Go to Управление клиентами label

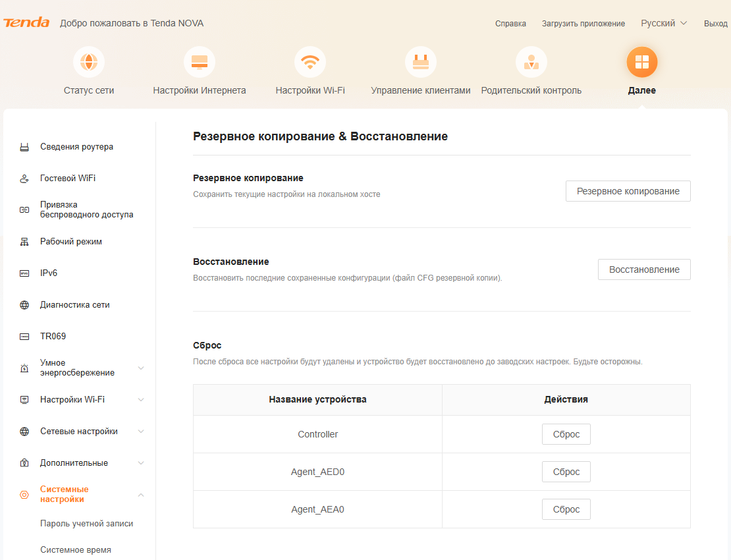point(421,90)
